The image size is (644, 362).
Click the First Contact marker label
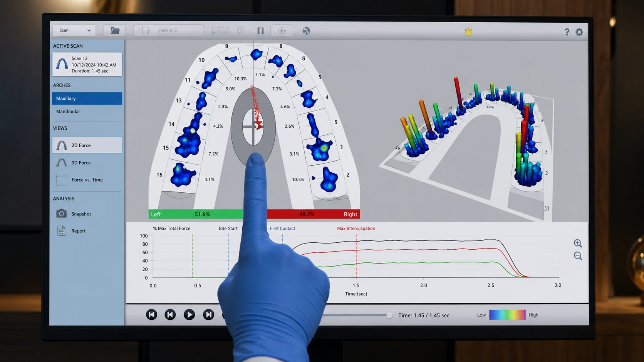[x=282, y=229]
